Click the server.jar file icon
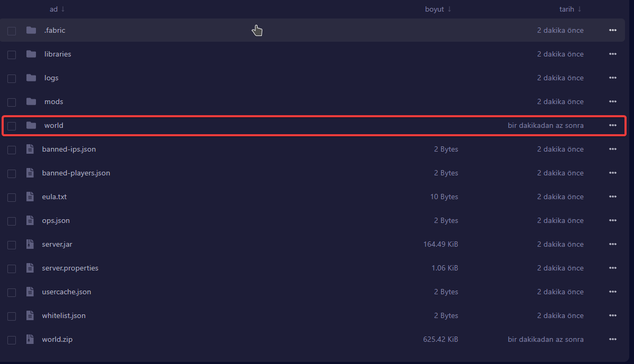 pyautogui.click(x=30, y=244)
